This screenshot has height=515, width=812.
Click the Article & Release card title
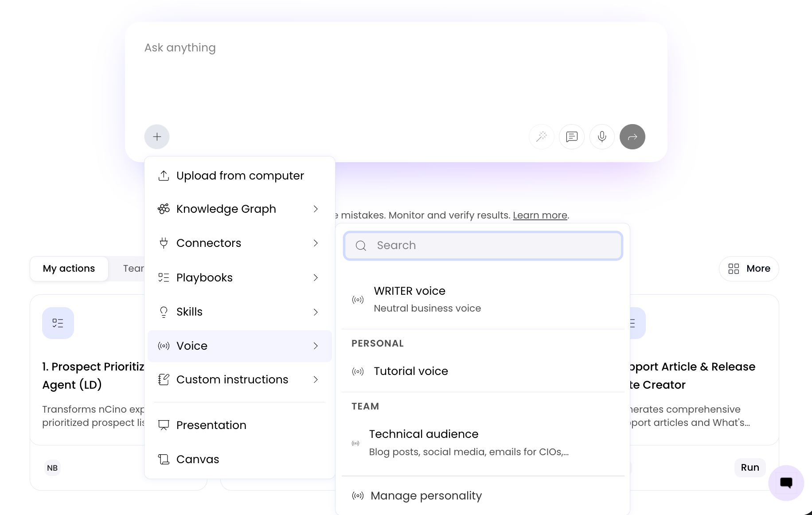click(x=692, y=376)
